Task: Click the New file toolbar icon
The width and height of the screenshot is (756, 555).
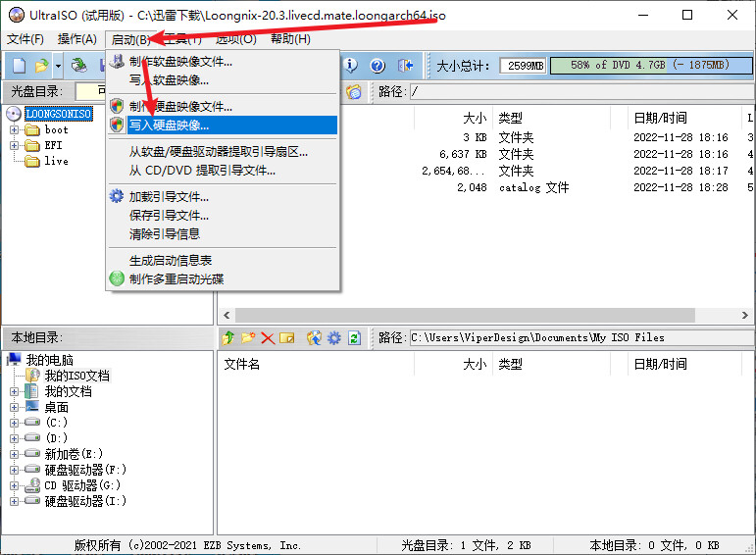Action: pos(19,65)
